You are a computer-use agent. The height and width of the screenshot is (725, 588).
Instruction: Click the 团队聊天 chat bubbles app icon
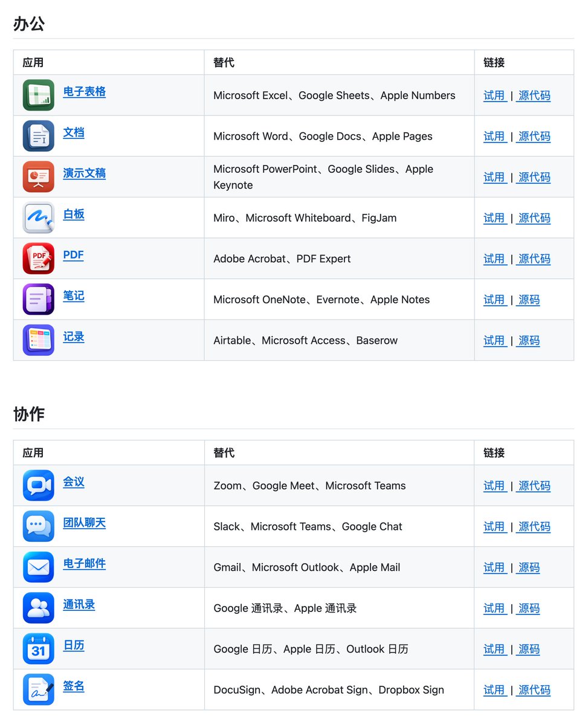[39, 526]
